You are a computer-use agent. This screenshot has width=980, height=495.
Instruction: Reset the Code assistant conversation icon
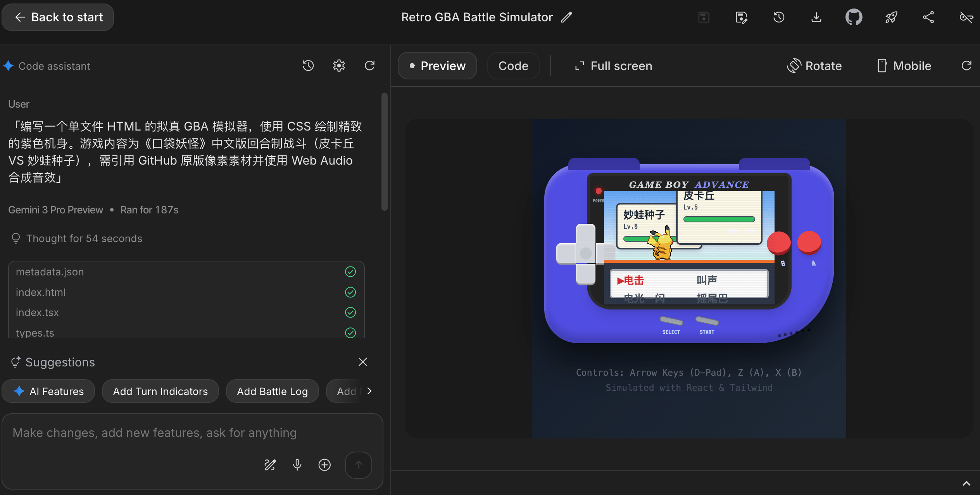pyautogui.click(x=369, y=65)
